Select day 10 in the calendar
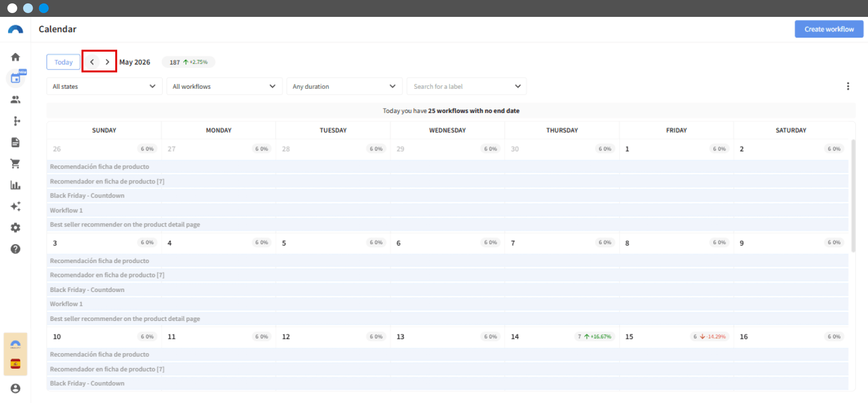The image size is (868, 403). [57, 336]
